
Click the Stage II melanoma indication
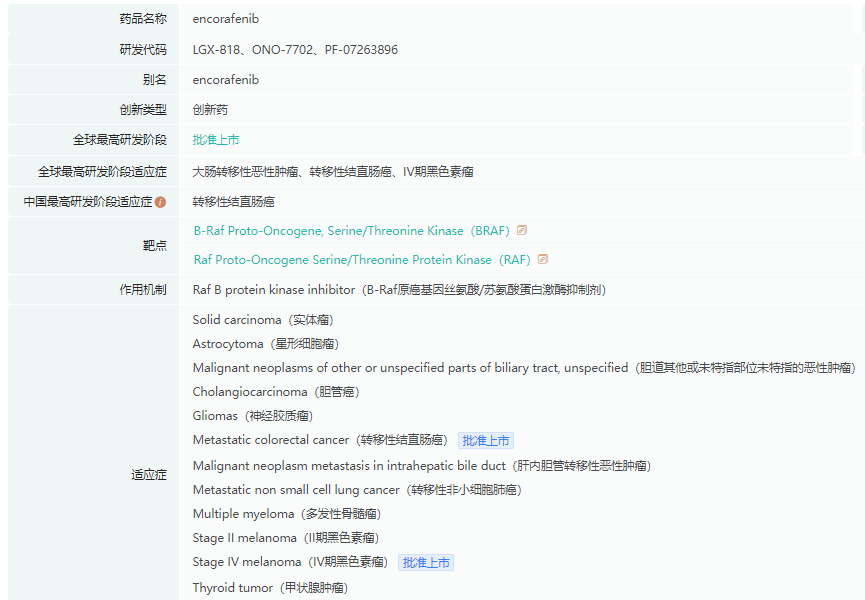pyautogui.click(x=286, y=538)
